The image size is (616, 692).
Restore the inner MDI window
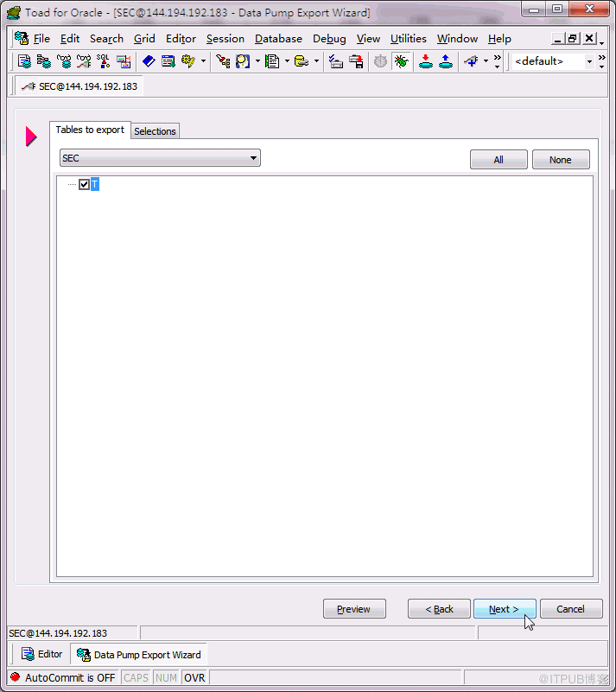[573, 38]
